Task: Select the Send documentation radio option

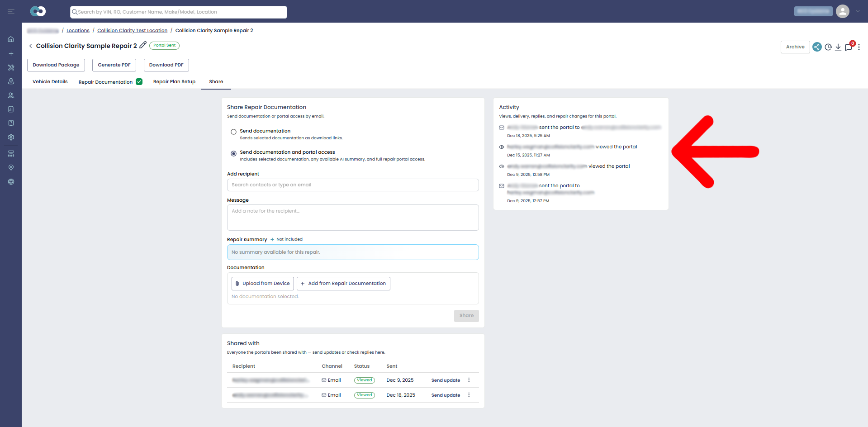Action: pos(233,132)
